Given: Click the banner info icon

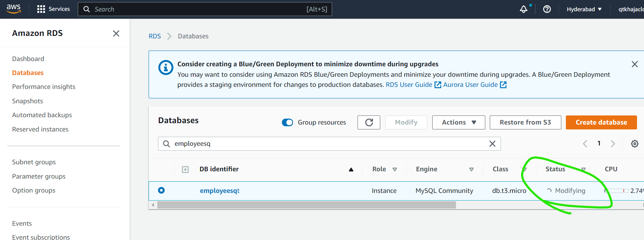Looking at the screenshot, I should tap(166, 68).
